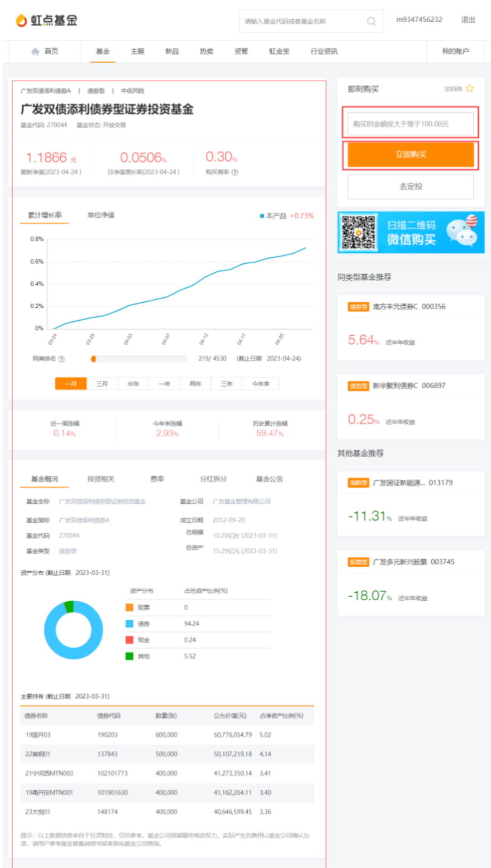Click the 扫描二维码 微信购买 banner text
Screen dimensions: 491x868
[x=411, y=232]
